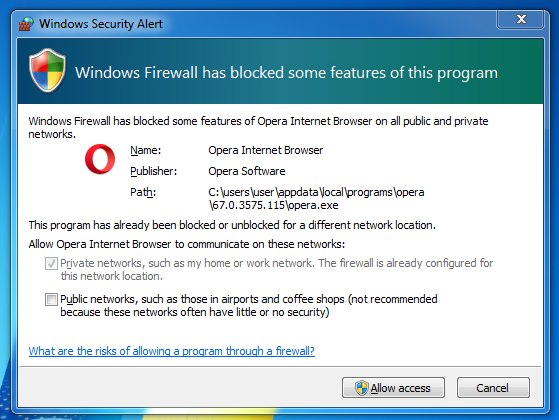
Task: Click the Public networks option label text
Action: click(248, 306)
